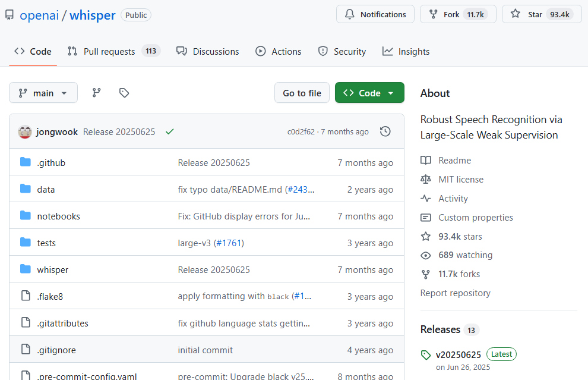The width and height of the screenshot is (588, 380).
Task: Open Custom properties link
Action: [476, 218]
